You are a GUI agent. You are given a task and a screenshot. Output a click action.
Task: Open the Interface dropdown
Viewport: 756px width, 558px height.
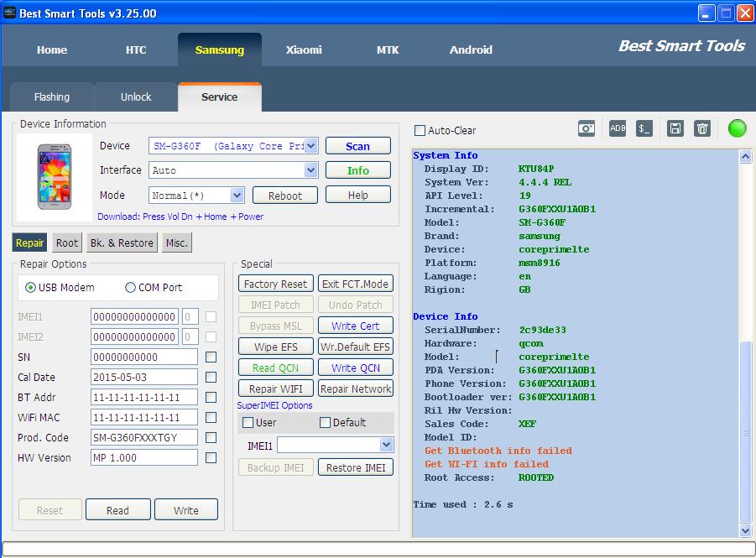(311, 169)
